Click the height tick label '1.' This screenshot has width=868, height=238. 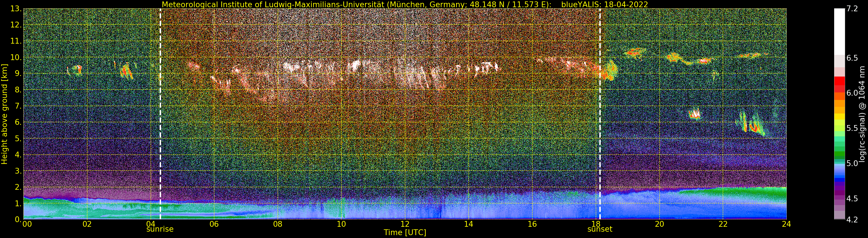click(x=18, y=203)
